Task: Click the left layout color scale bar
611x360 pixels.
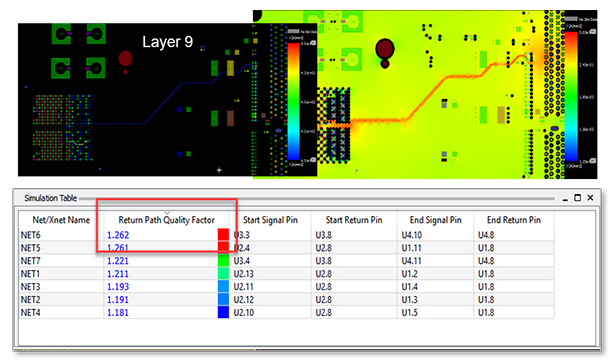Action: (x=293, y=101)
